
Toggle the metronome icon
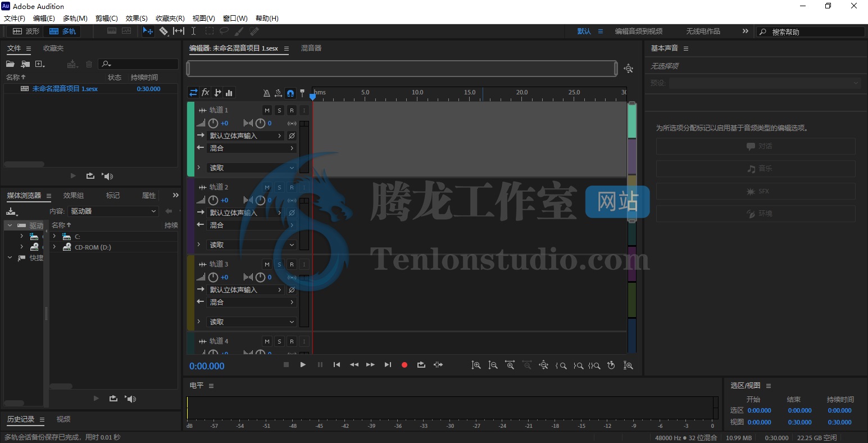pyautogui.click(x=267, y=93)
